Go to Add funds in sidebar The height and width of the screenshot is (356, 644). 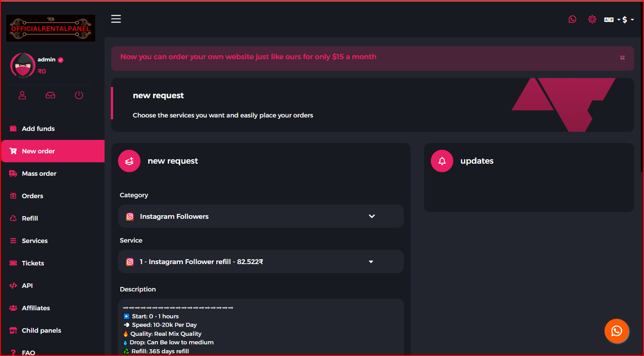(x=38, y=129)
